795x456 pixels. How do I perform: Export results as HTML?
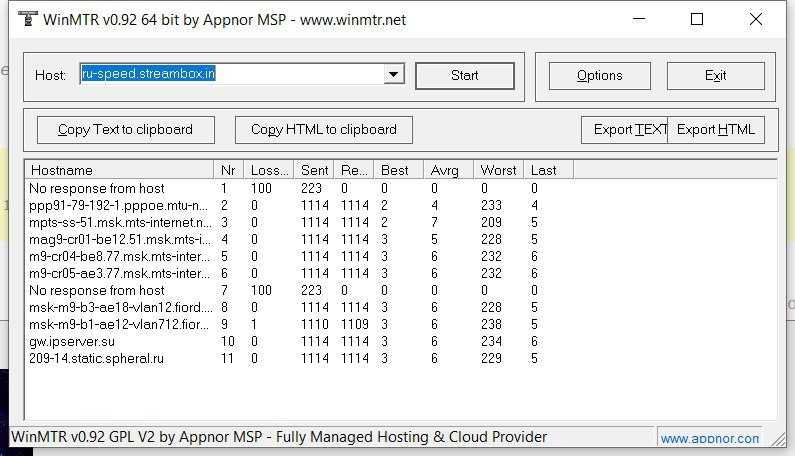tap(716, 130)
